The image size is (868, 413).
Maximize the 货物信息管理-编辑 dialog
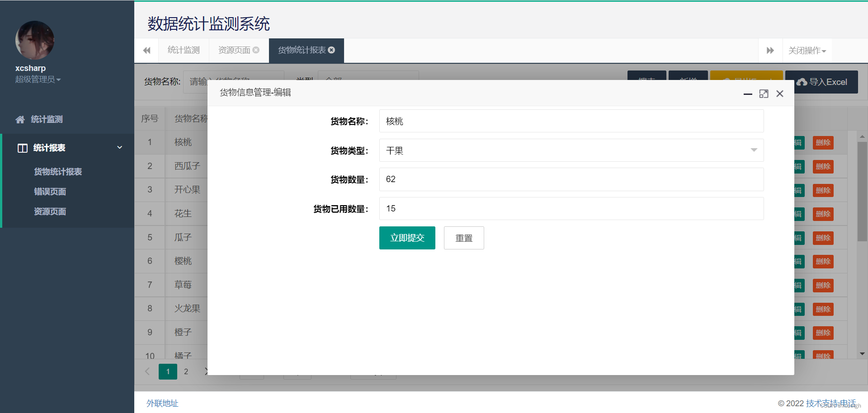[764, 94]
